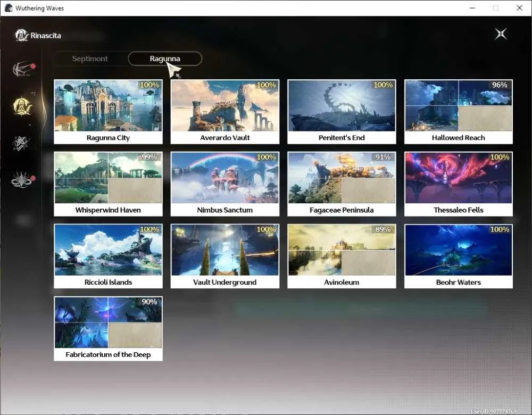Open the Beohr Waters area card

click(x=459, y=256)
